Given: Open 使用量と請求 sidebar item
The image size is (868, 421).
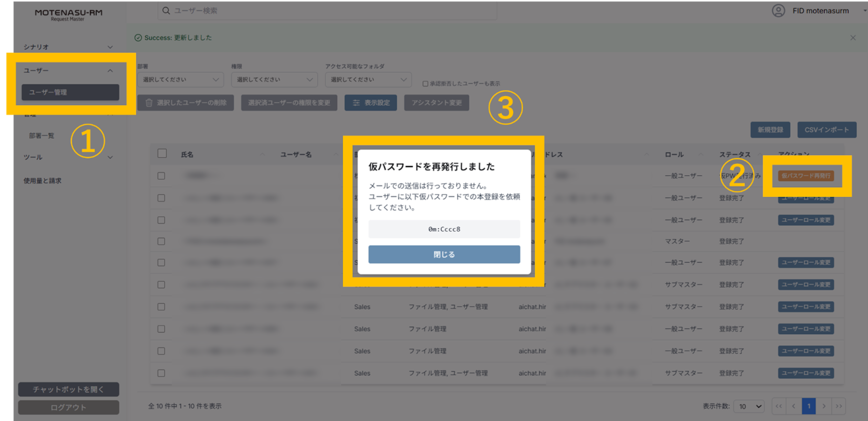Looking at the screenshot, I should tap(42, 181).
